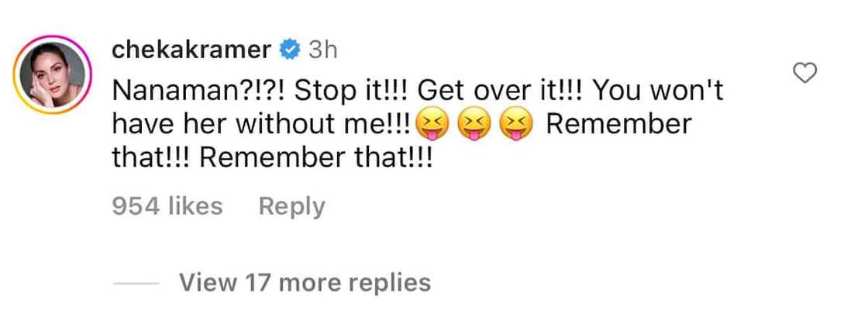
Task: Click the last tongue-out emoji
Action: tap(516, 125)
